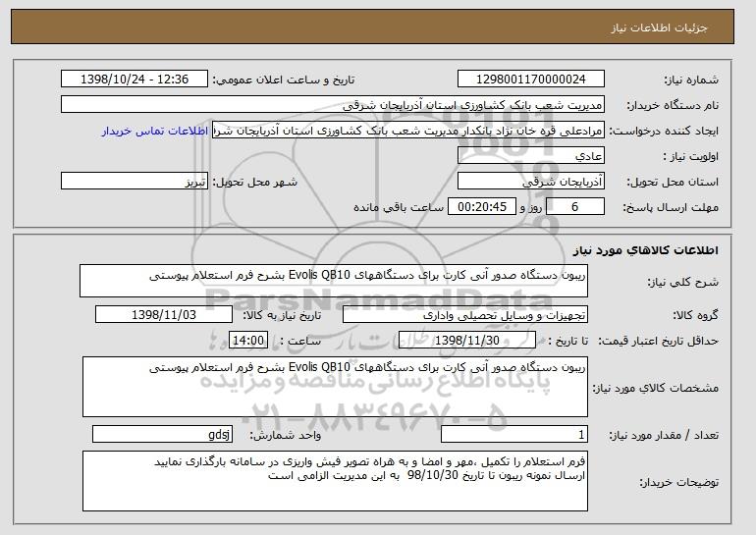Click the جزئیات اطلاعات نیاز header title
756x535 pixels.
[659, 27]
